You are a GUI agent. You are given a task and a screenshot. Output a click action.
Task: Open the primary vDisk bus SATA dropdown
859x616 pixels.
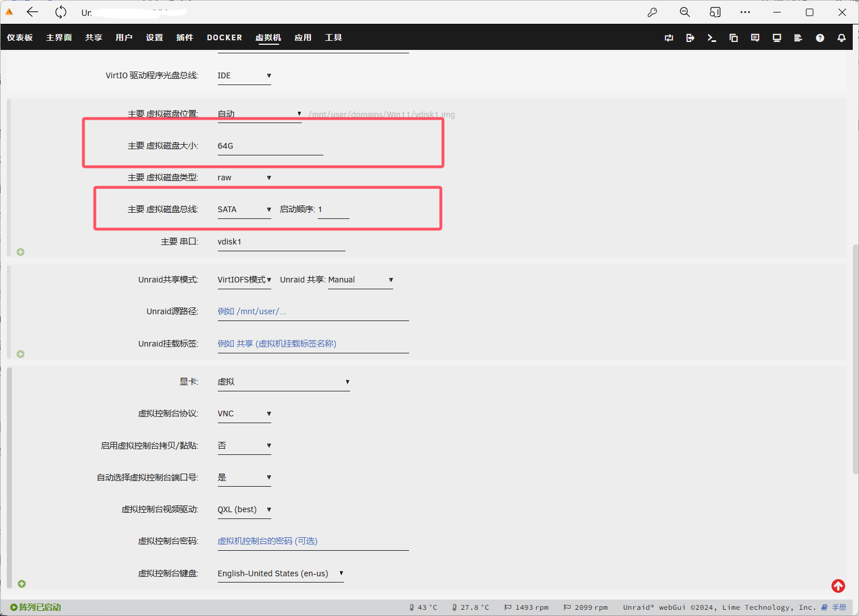(244, 210)
